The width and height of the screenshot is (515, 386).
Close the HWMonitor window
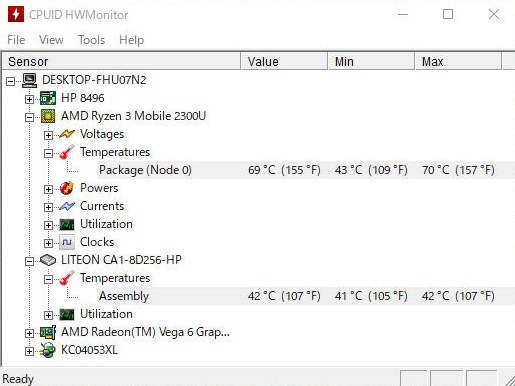pos(494,14)
